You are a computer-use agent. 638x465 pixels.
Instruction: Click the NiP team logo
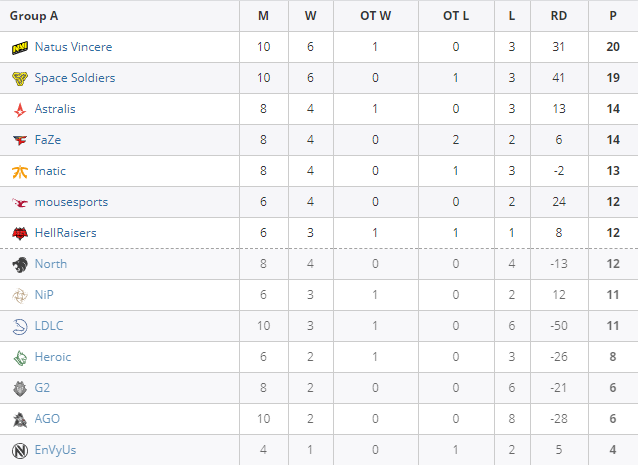20,295
